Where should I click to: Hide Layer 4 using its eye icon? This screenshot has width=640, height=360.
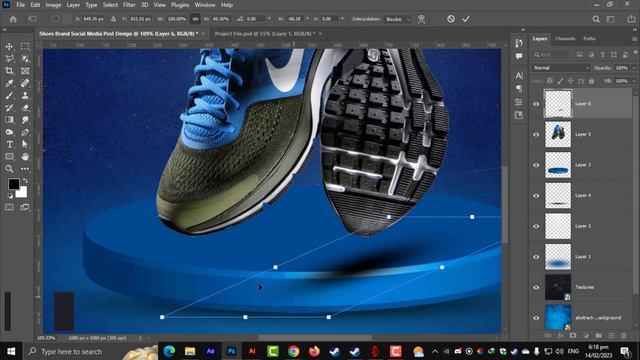536,196
